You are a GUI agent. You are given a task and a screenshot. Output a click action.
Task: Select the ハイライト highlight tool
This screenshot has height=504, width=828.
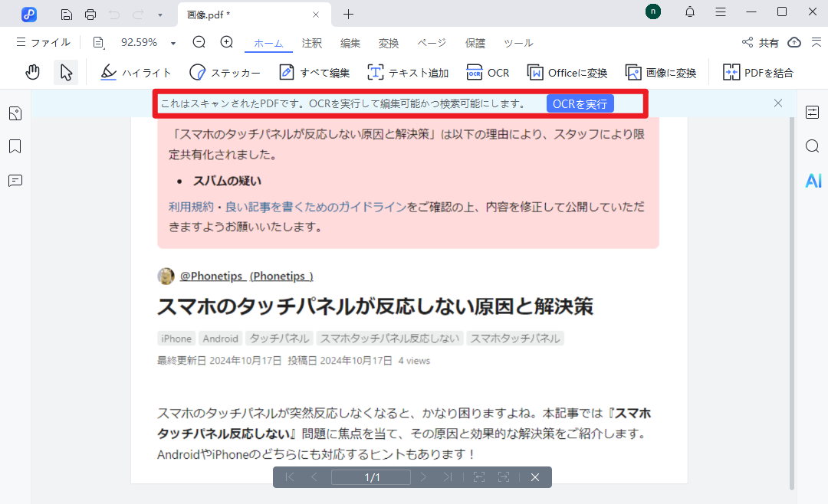point(136,73)
